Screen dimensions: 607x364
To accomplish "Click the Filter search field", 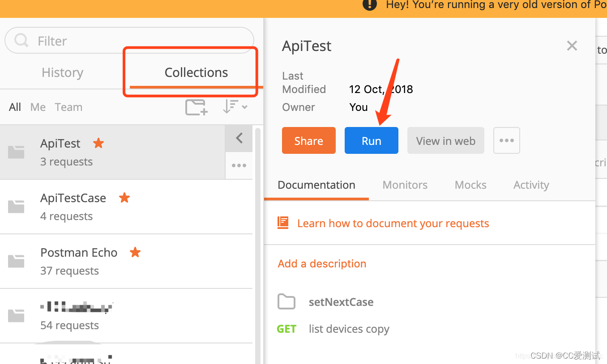I will [129, 41].
